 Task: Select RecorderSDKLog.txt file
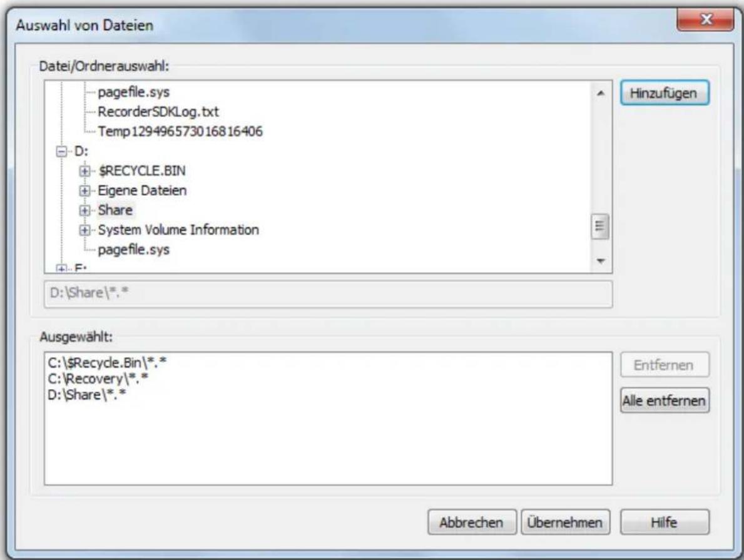[x=158, y=112]
